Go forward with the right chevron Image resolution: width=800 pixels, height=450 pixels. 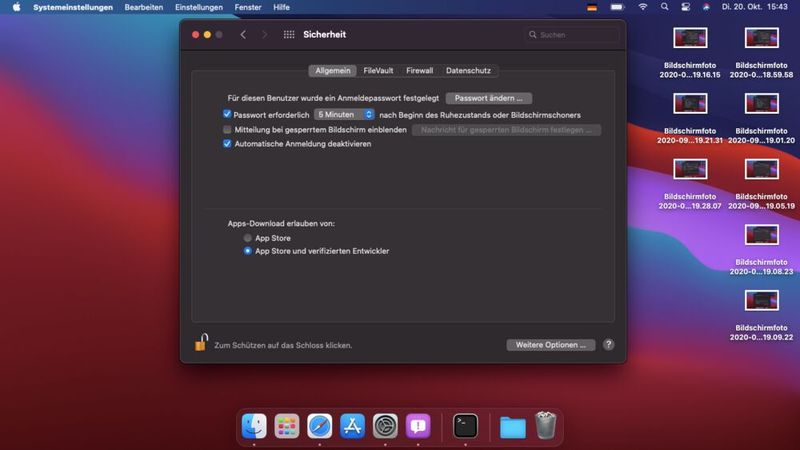[x=264, y=35]
